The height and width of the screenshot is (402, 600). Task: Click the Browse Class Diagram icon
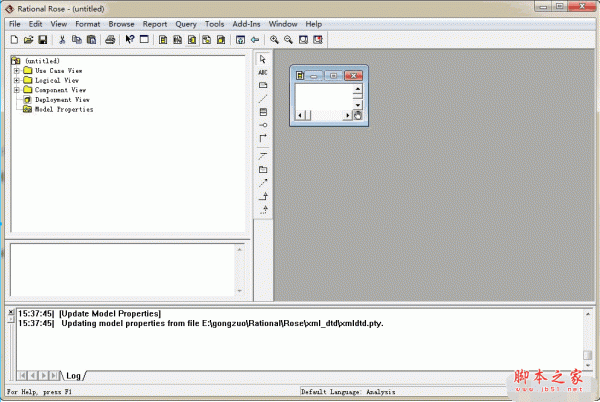pos(163,39)
